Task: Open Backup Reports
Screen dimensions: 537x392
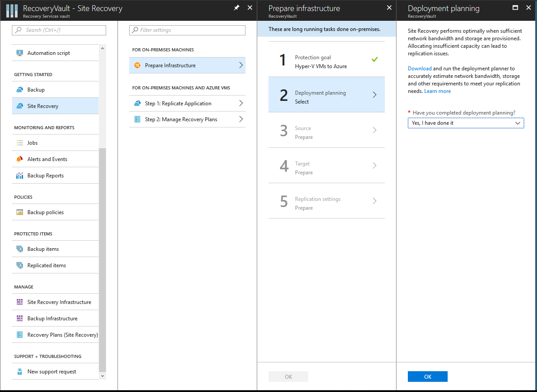Action: click(55, 176)
